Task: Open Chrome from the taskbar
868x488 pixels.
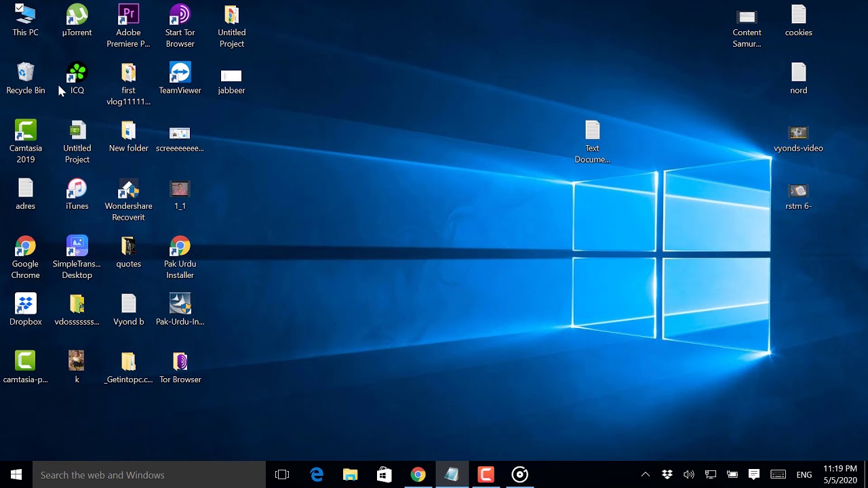Action: (x=418, y=474)
